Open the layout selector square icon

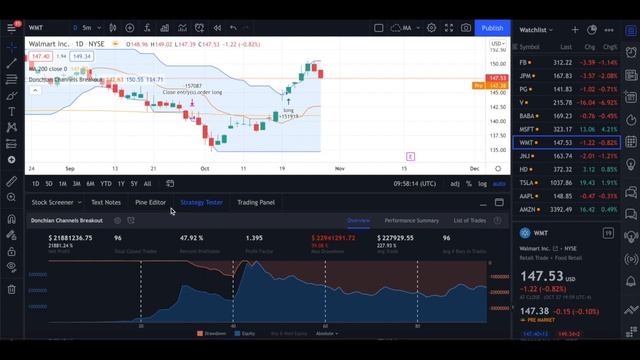(x=379, y=28)
